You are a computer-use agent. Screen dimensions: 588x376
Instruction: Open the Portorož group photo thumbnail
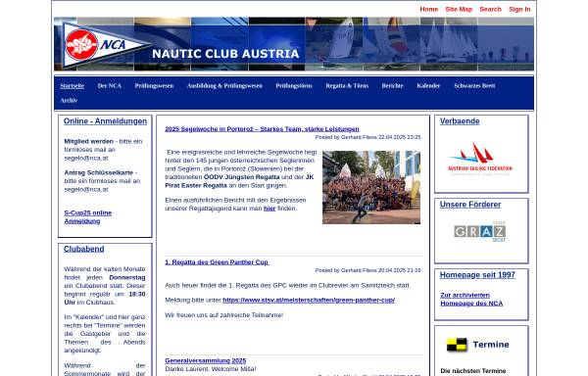pos(371,187)
